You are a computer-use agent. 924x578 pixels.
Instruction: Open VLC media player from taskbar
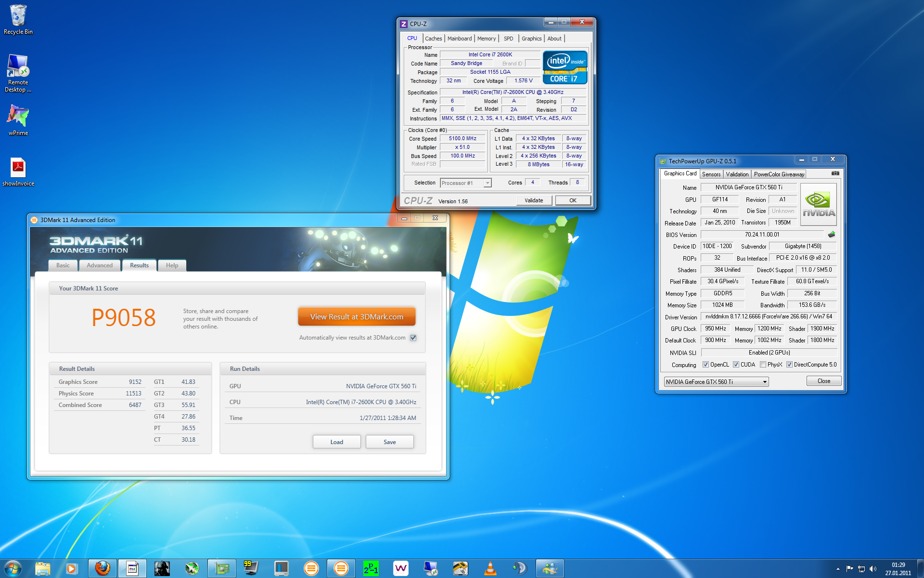pos(490,568)
